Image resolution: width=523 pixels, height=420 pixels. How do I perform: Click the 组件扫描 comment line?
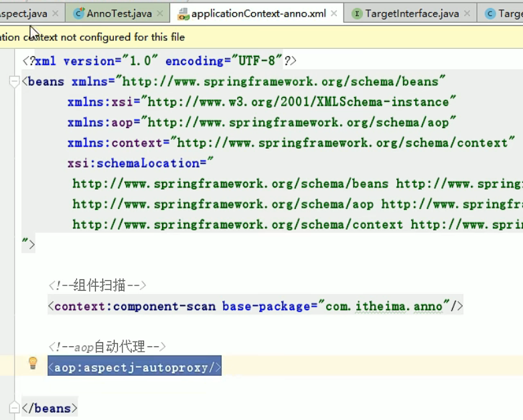click(97, 285)
